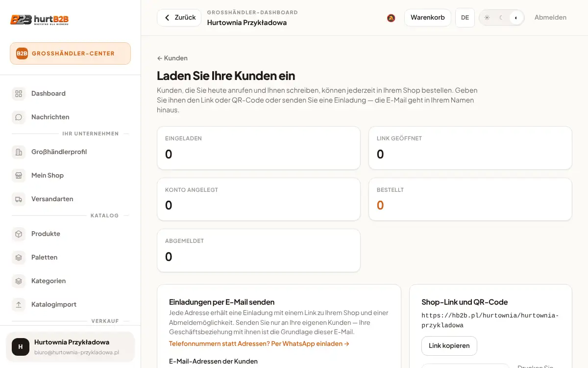The image size is (588, 368).
Task: Click the Großhändlerprofil building icon
Action: [x=19, y=152]
